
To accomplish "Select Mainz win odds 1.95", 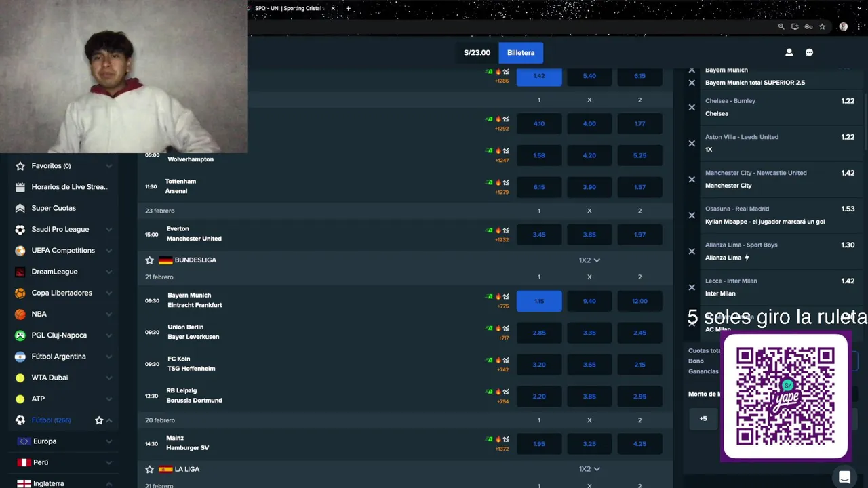I will pyautogui.click(x=539, y=444).
